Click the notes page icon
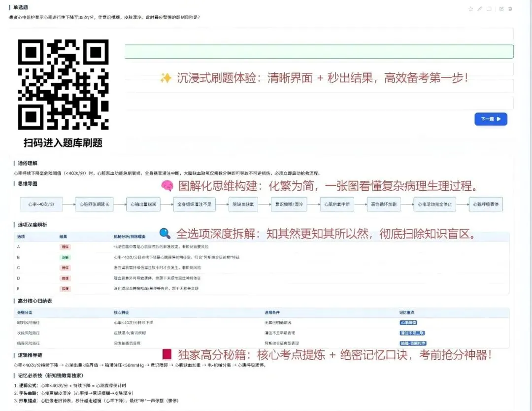Viewport: 532px width, 411px height. point(489,9)
